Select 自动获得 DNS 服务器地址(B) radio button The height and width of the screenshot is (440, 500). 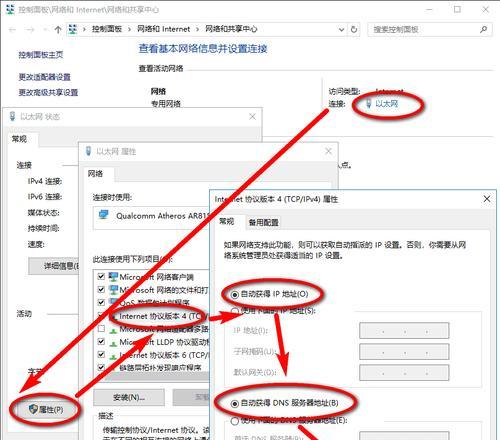pyautogui.click(x=235, y=404)
